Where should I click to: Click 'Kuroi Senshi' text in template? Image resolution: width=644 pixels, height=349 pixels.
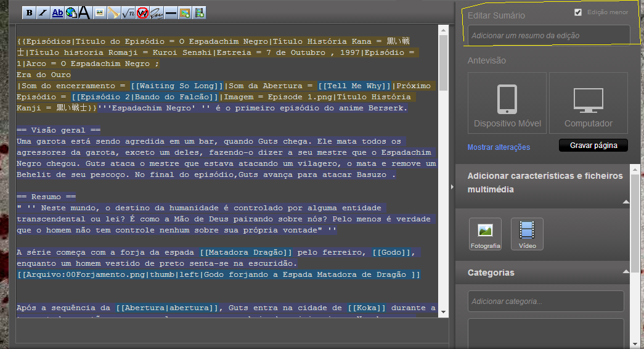[182, 52]
